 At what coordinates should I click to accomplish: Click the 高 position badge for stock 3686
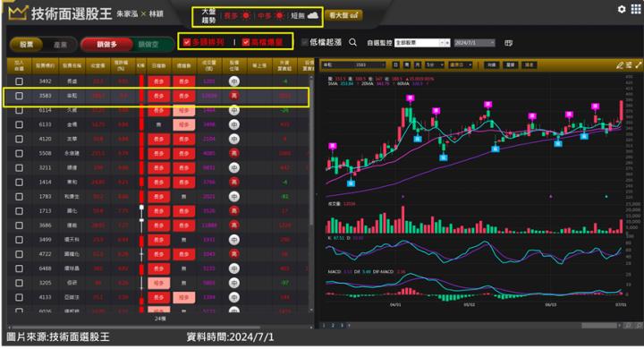click(234, 226)
